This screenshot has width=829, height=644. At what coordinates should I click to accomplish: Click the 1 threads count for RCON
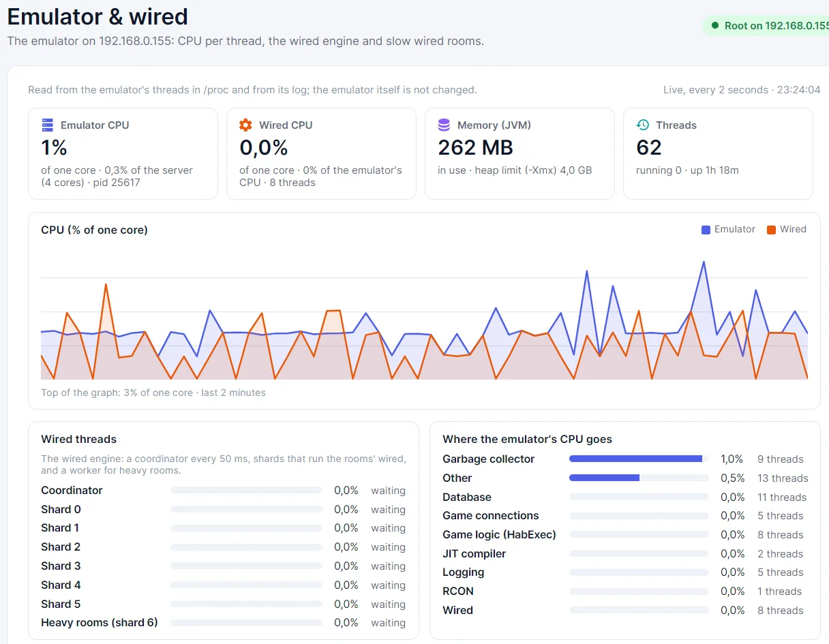(x=780, y=592)
